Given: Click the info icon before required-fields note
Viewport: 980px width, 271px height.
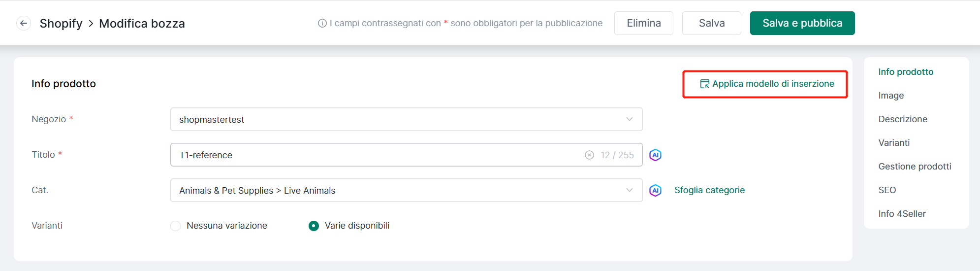Looking at the screenshot, I should click(322, 23).
